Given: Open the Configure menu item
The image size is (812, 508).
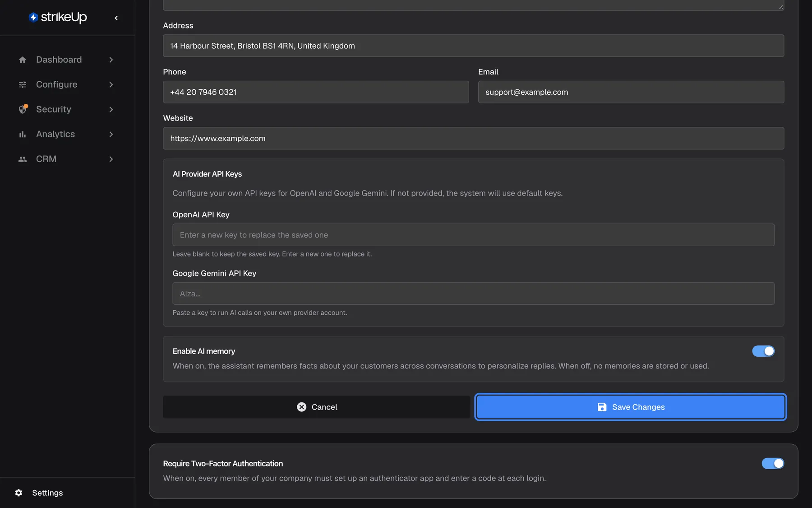Looking at the screenshot, I should click(67, 84).
